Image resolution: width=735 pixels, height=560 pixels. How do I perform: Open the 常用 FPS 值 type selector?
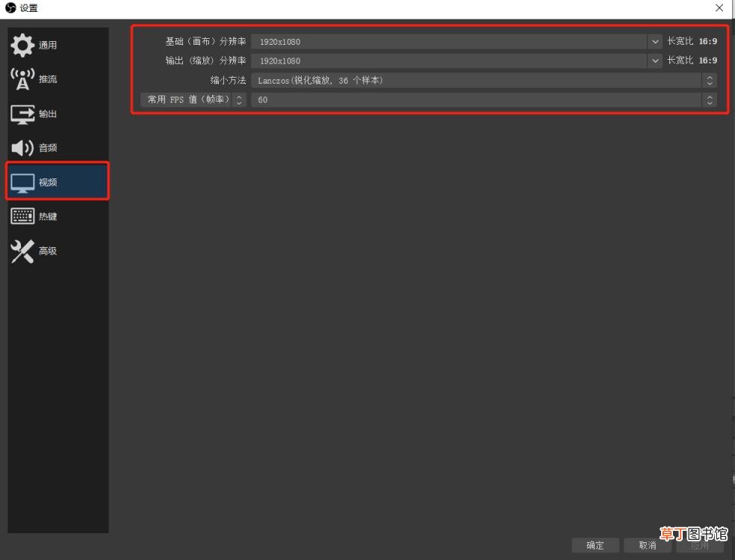coord(193,100)
